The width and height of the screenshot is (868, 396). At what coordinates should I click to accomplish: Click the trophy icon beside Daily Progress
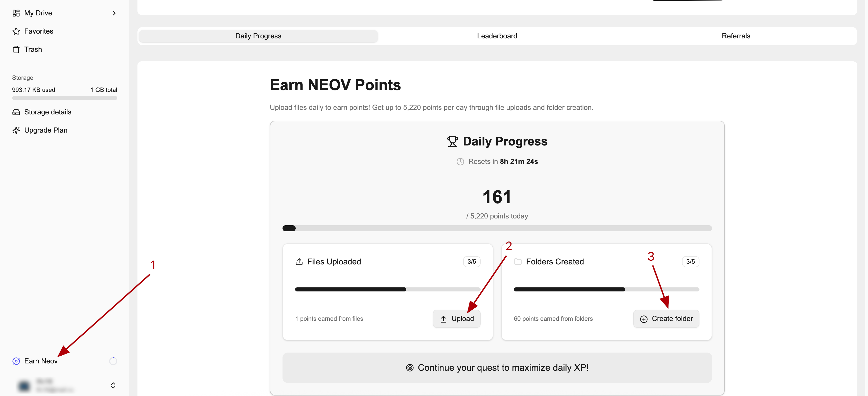pos(452,141)
